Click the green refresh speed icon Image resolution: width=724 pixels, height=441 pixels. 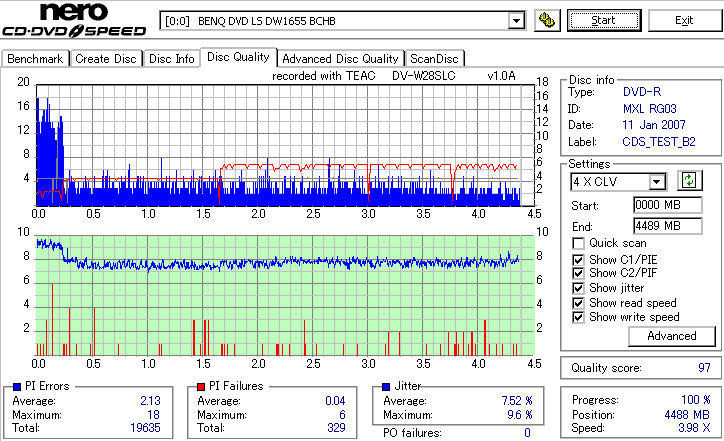688,181
